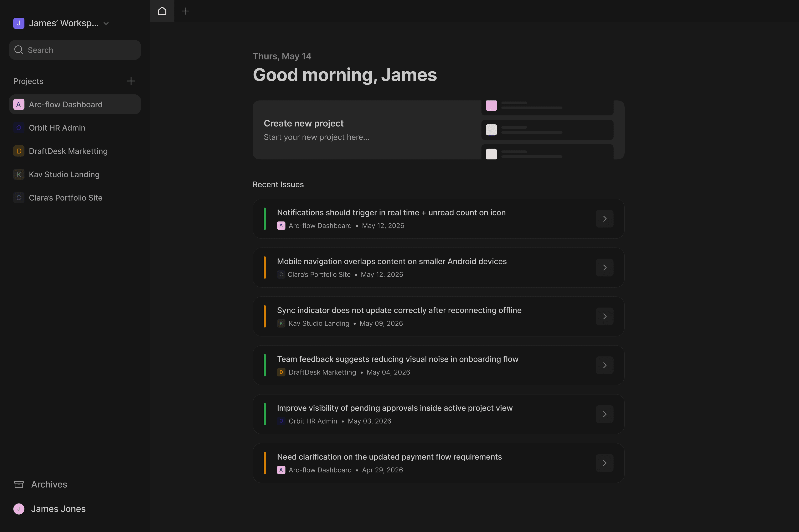
Task: Open James Jones profile
Action: 50,508
